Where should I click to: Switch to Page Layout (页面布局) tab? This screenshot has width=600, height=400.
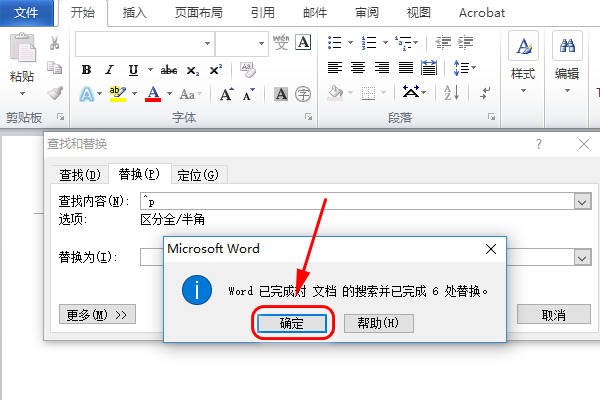point(199,13)
